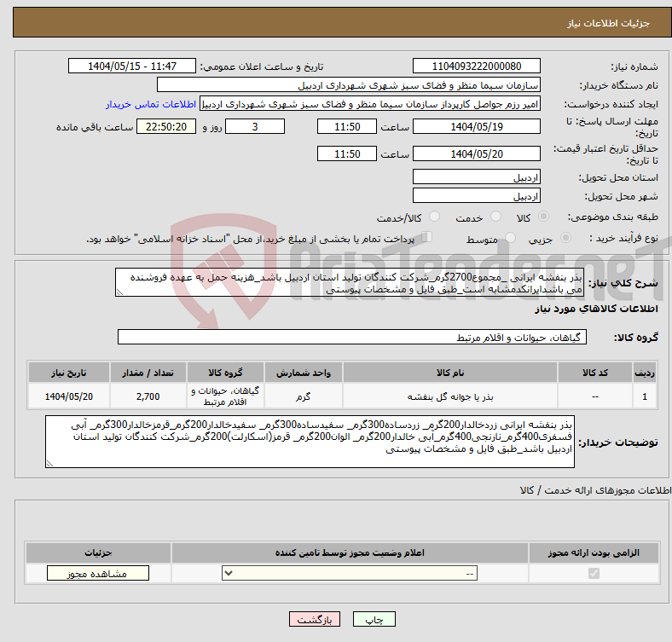Screen dimensions: 672x642
Task: Click the response deadline time 11:50 field
Action: pos(347,126)
